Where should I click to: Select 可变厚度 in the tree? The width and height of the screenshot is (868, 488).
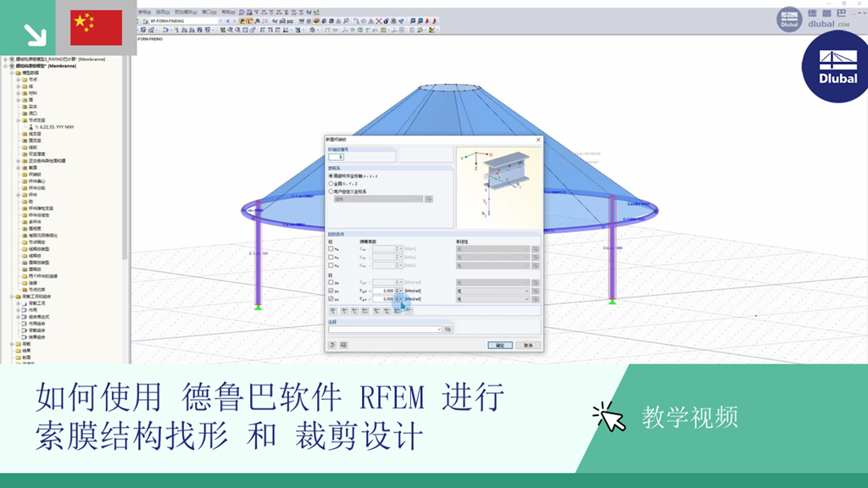pyautogui.click(x=37, y=154)
